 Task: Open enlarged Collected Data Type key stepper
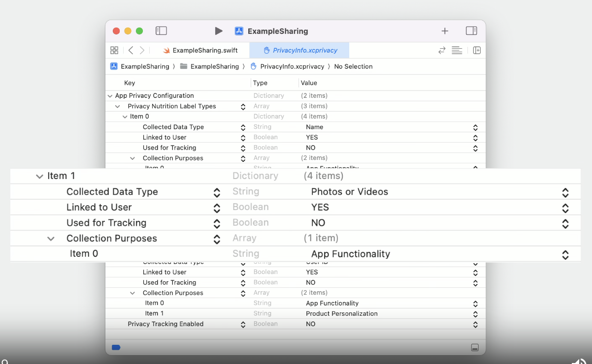coord(217,192)
